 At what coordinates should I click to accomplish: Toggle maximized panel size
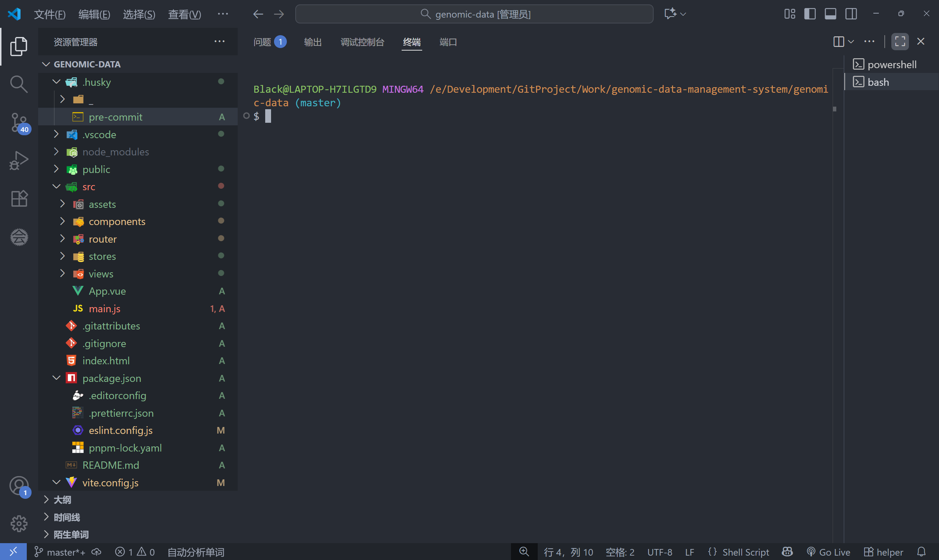pyautogui.click(x=900, y=41)
